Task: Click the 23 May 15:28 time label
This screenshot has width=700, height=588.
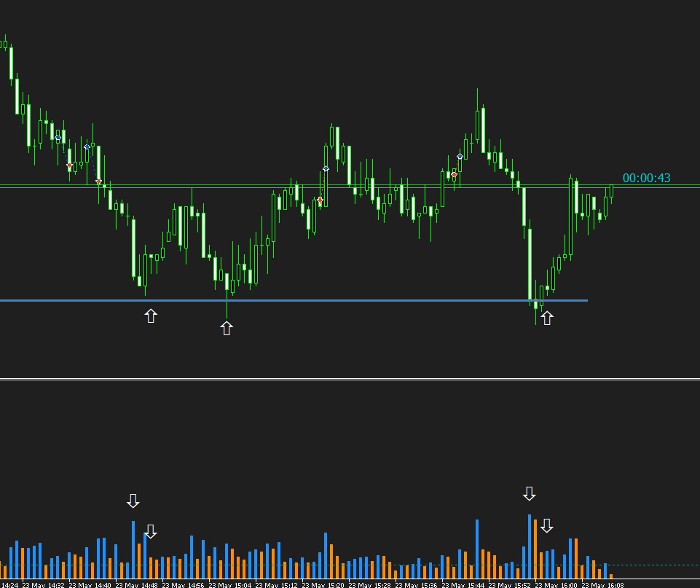Action: point(369,585)
